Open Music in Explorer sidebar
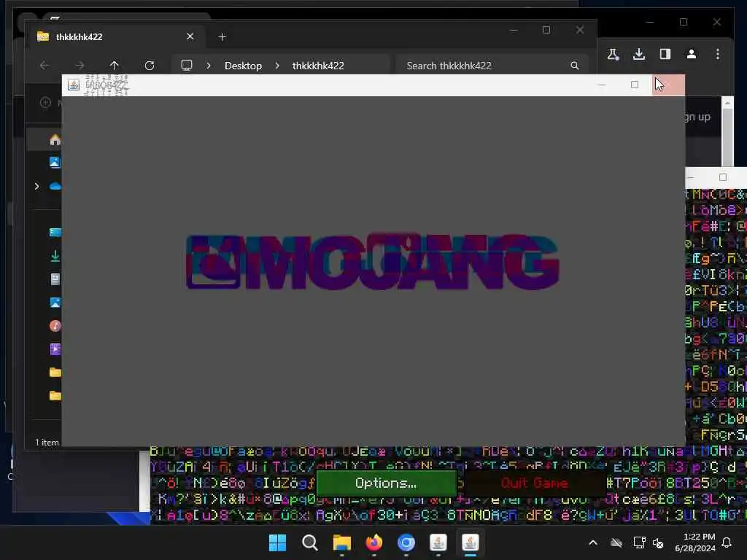 [x=55, y=326]
